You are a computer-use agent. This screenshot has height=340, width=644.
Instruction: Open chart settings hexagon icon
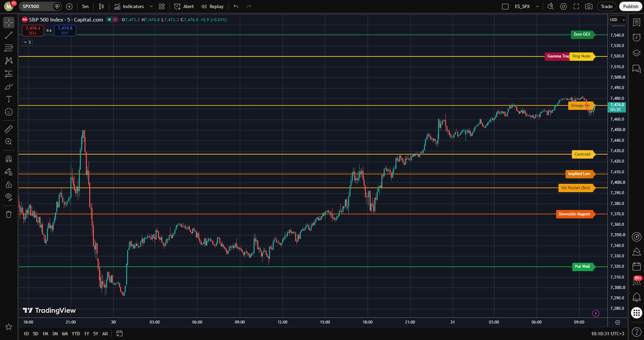click(563, 6)
